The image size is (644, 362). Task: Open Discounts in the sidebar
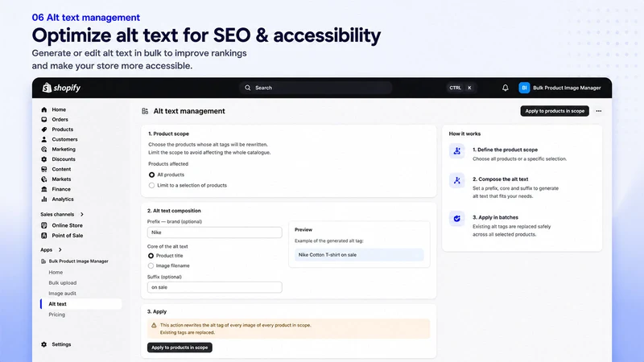64,159
